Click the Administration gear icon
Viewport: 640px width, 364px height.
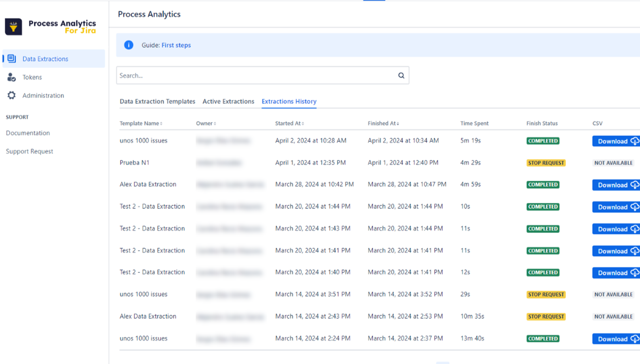click(11, 95)
